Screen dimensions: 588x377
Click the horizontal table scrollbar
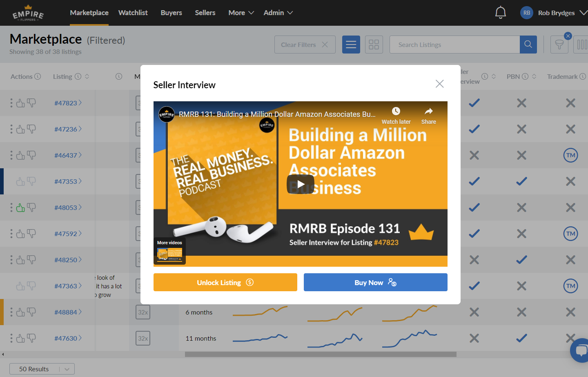321,354
